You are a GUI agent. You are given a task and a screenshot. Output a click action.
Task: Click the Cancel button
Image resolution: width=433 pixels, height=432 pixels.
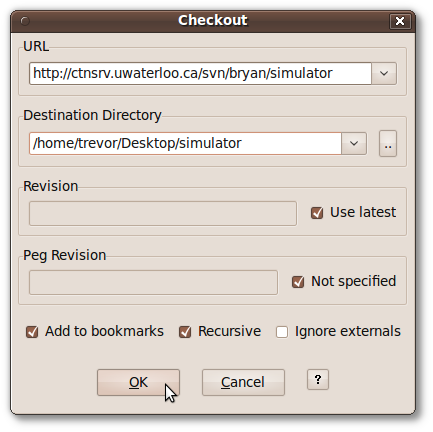pos(243,382)
